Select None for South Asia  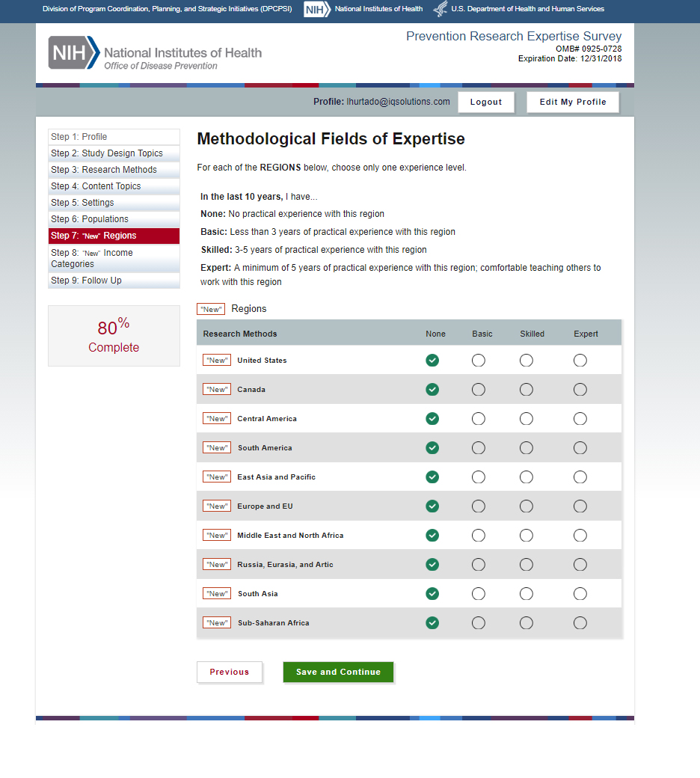pos(432,593)
